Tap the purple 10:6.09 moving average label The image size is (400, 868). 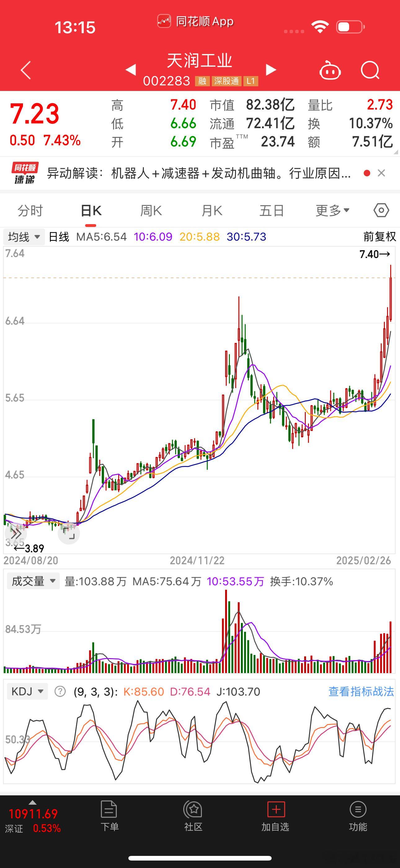tap(153, 237)
